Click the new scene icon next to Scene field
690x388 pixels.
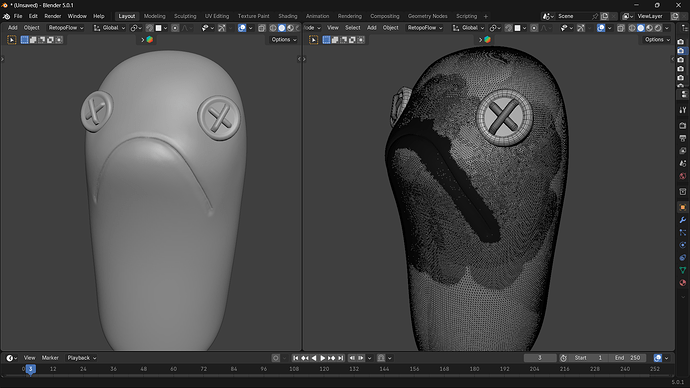(605, 16)
